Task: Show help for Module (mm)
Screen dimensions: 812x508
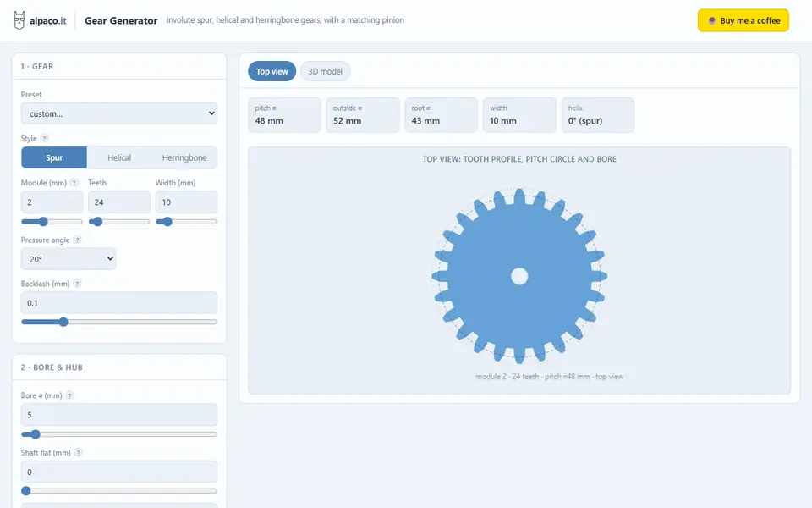Action: 74,183
